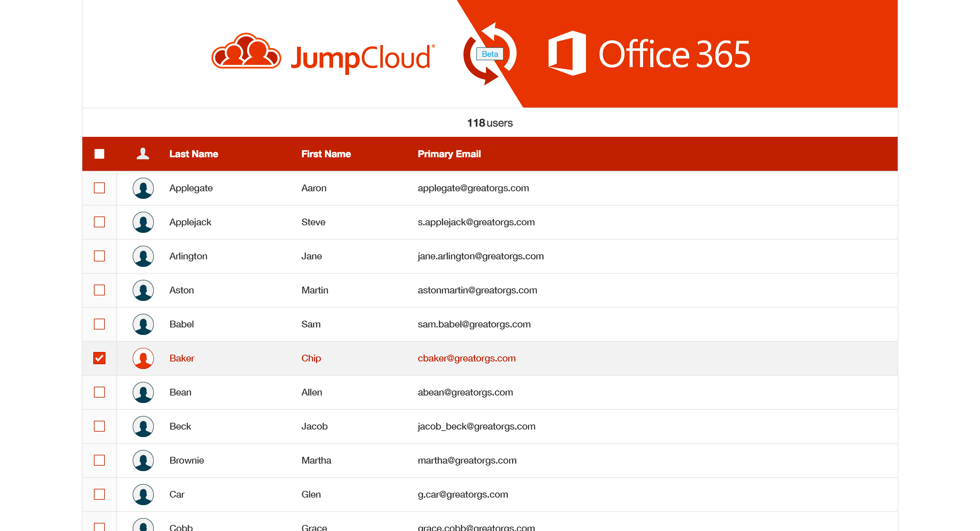Toggle the select-all checkbox in header
980x531 pixels.
click(99, 154)
